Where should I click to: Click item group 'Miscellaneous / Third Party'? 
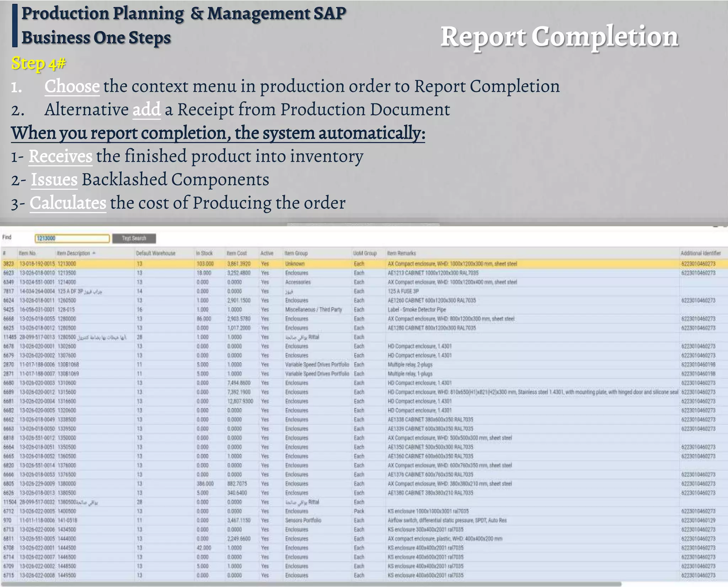point(314,309)
